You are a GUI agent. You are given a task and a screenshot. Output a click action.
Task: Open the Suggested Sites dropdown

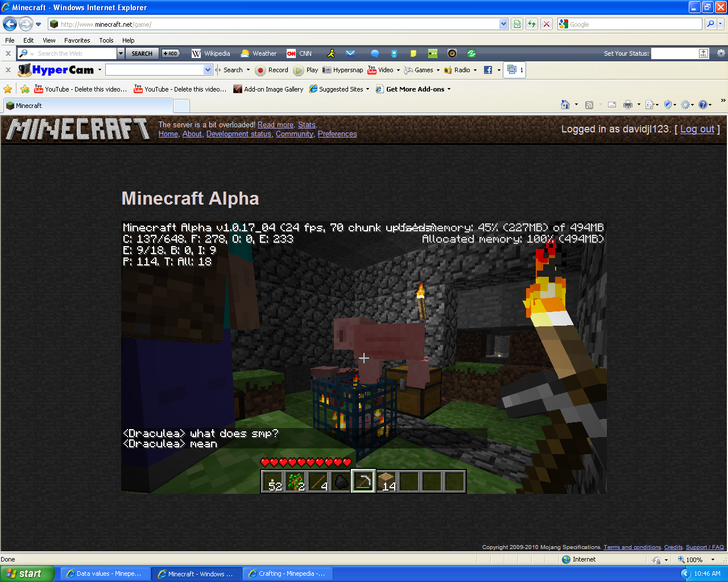[367, 89]
